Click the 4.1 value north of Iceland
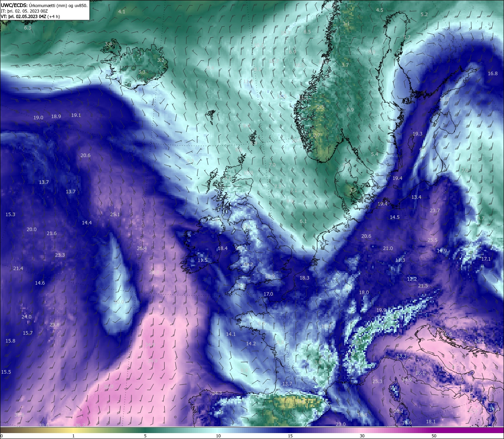504x439 pixels. click(122, 12)
